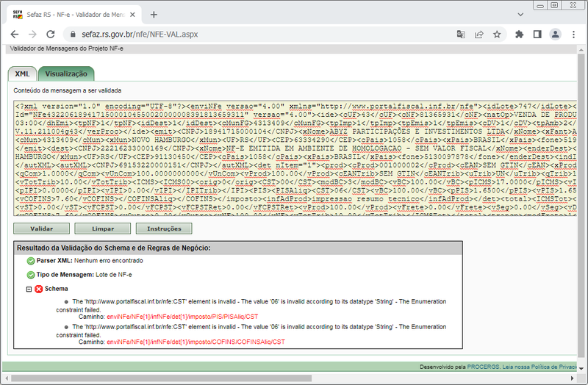
Task: Click 'Conteúdo da mensagem a ser validada' label
Action: coord(68,90)
